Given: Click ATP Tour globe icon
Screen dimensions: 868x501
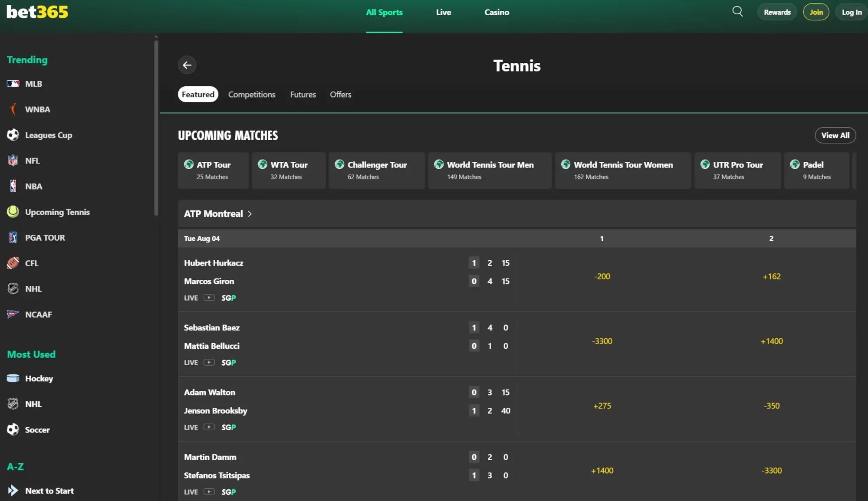Looking at the screenshot, I should point(189,164).
